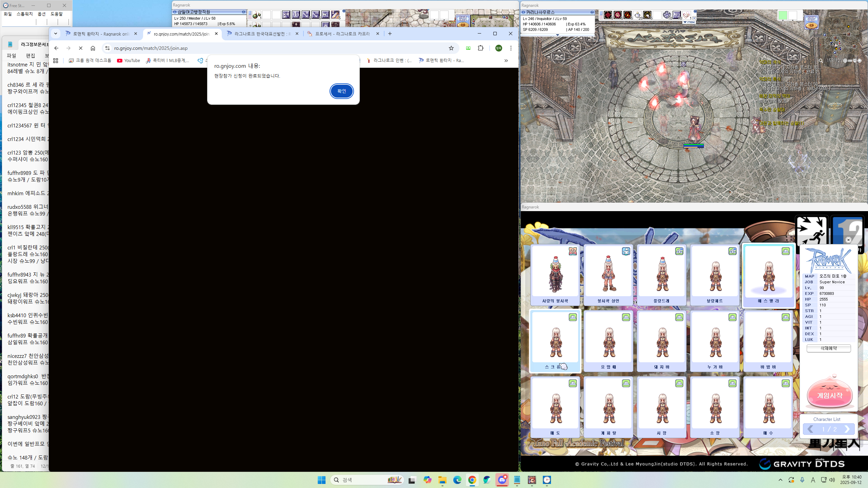Use golden fist skill in hotbar
This screenshot has width=868, height=488.
click(647, 15)
